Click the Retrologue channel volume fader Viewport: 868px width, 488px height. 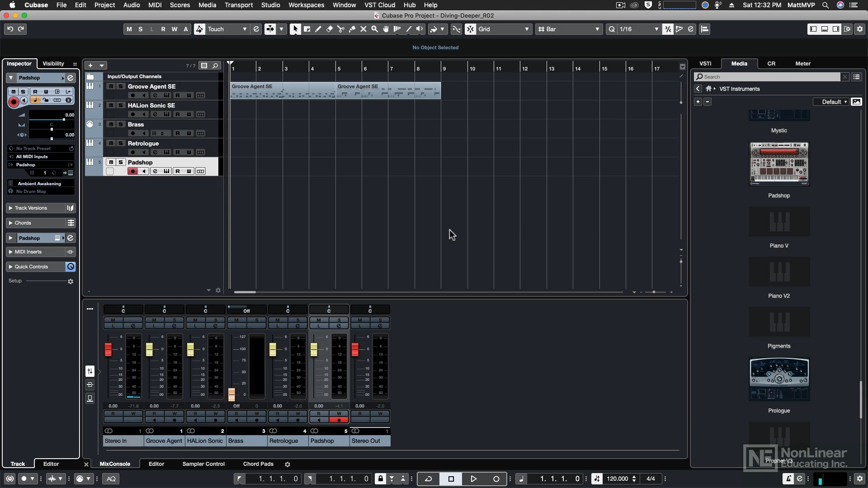tap(273, 349)
